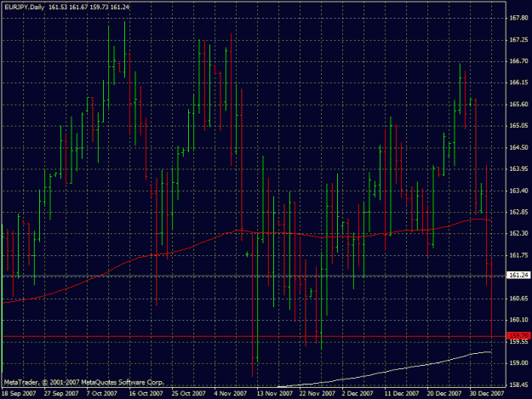Screen dimensions: 532x399
Task: Click the 162.30 price axis value
Action: (x=519, y=233)
